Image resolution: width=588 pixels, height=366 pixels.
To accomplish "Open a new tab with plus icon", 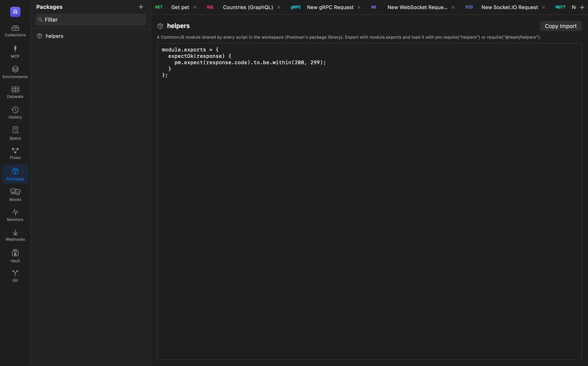I will [582, 7].
